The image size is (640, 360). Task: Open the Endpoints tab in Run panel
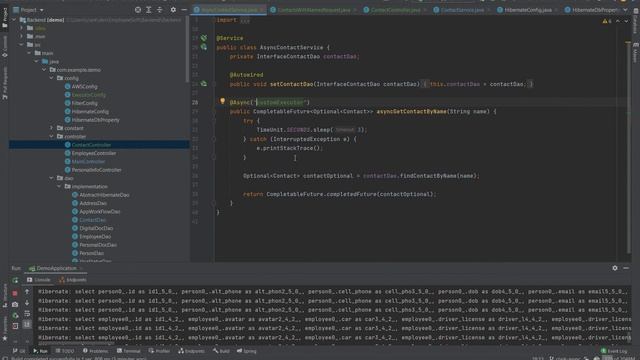[x=73, y=280]
